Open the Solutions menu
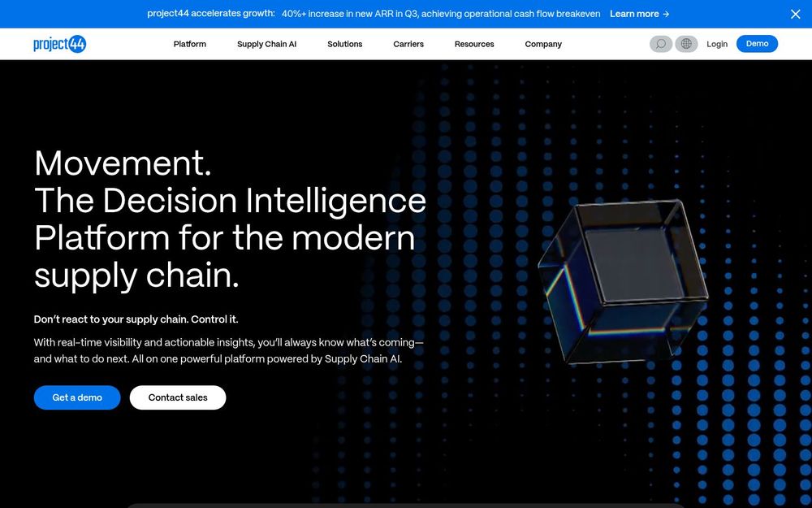The image size is (812, 508). 345,44
